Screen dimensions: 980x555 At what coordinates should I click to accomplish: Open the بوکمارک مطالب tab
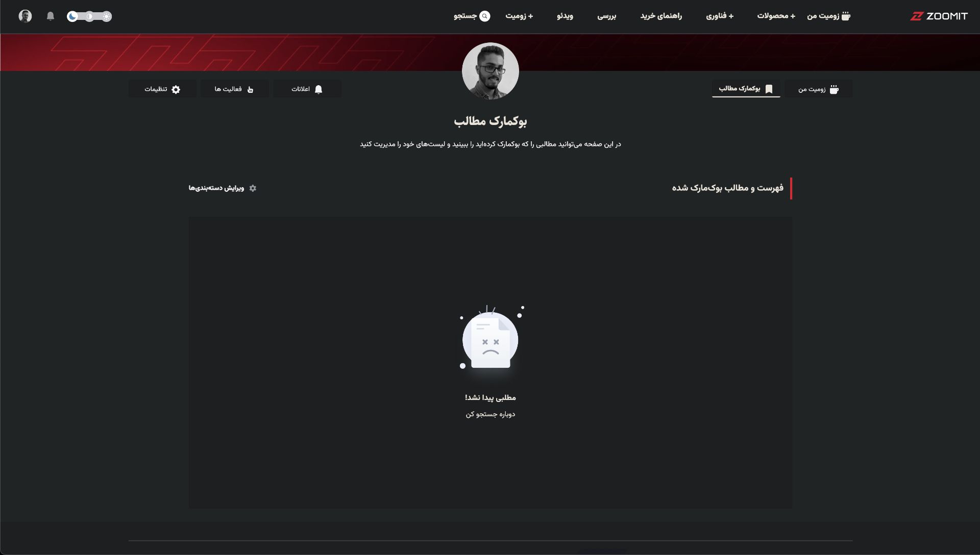746,89
